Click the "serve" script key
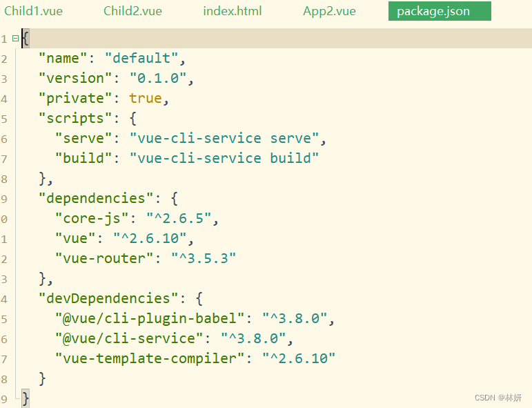Viewport: 532px width, 408px height. (83, 139)
